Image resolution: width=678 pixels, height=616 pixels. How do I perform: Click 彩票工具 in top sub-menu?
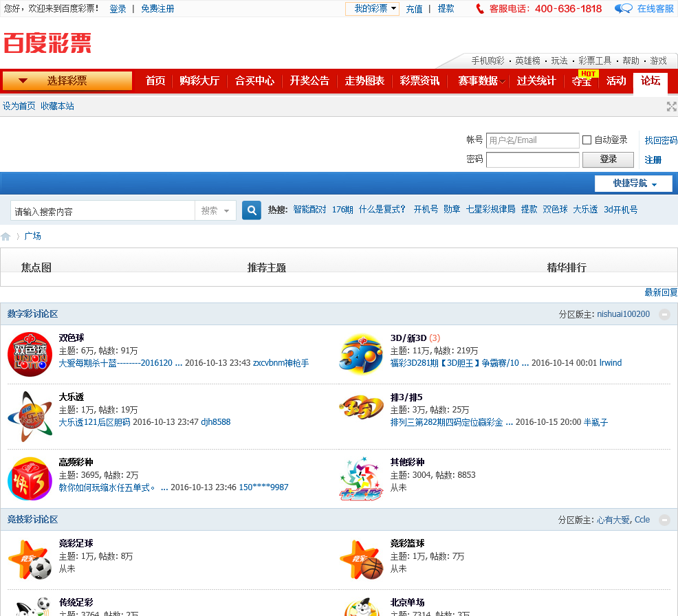(x=595, y=61)
